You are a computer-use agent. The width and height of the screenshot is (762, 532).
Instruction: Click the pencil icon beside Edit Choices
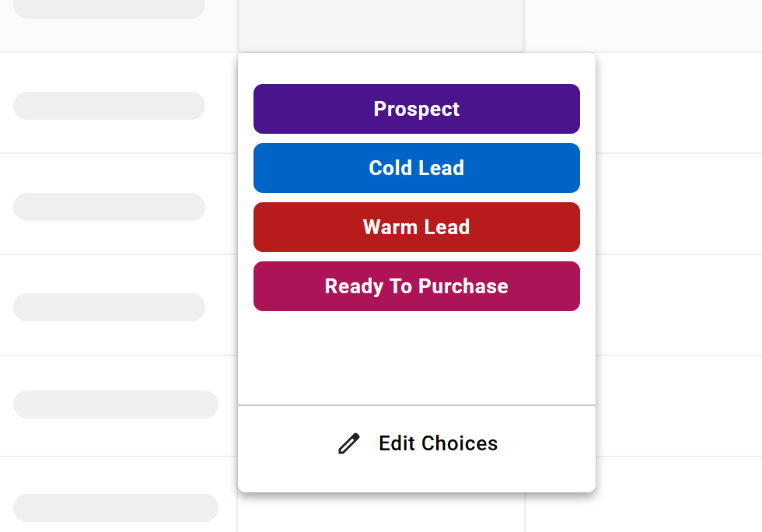349,443
